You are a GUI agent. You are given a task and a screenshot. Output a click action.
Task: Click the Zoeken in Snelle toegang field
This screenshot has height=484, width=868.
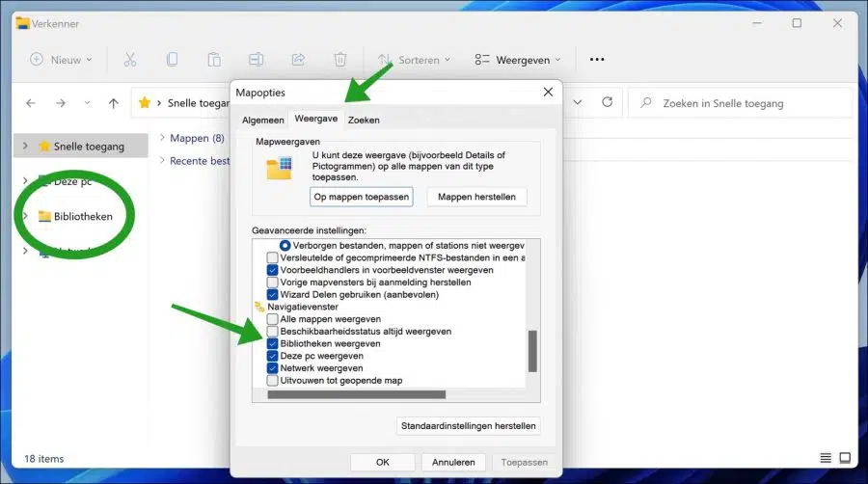pos(741,103)
